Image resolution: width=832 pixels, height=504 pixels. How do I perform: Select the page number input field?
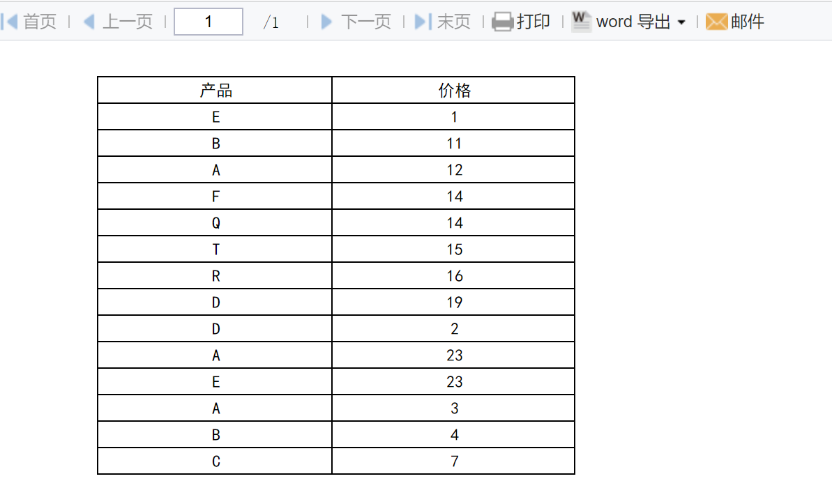click(x=209, y=22)
